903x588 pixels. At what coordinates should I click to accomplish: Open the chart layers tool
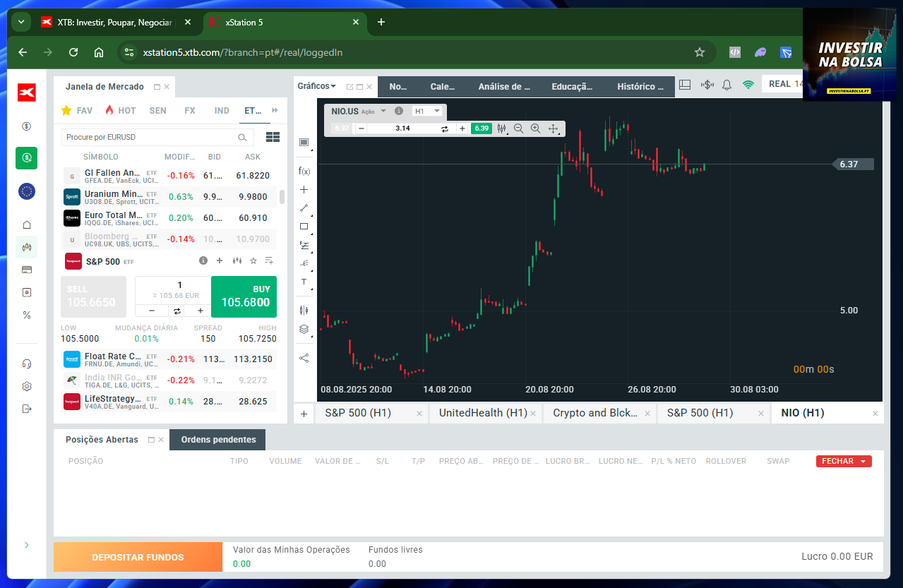(304, 329)
